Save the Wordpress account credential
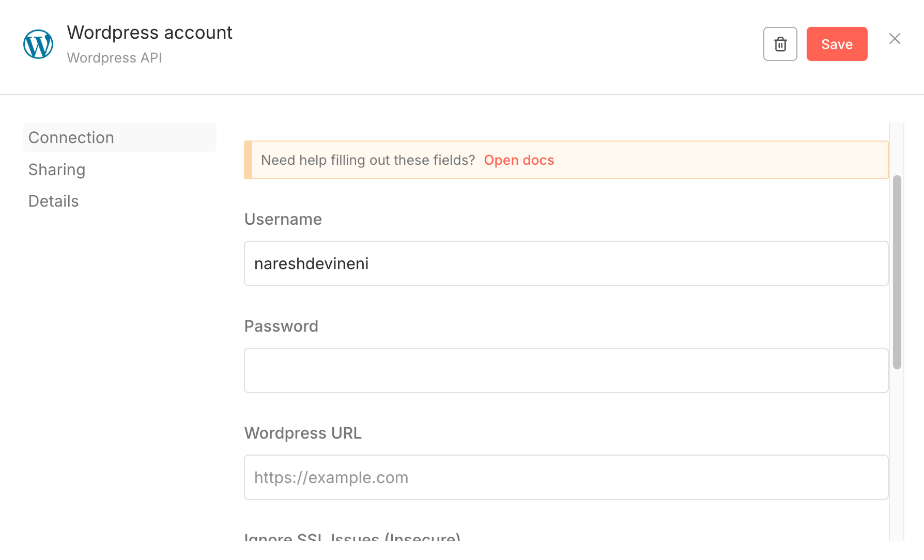Image resolution: width=924 pixels, height=560 pixels. click(x=837, y=44)
